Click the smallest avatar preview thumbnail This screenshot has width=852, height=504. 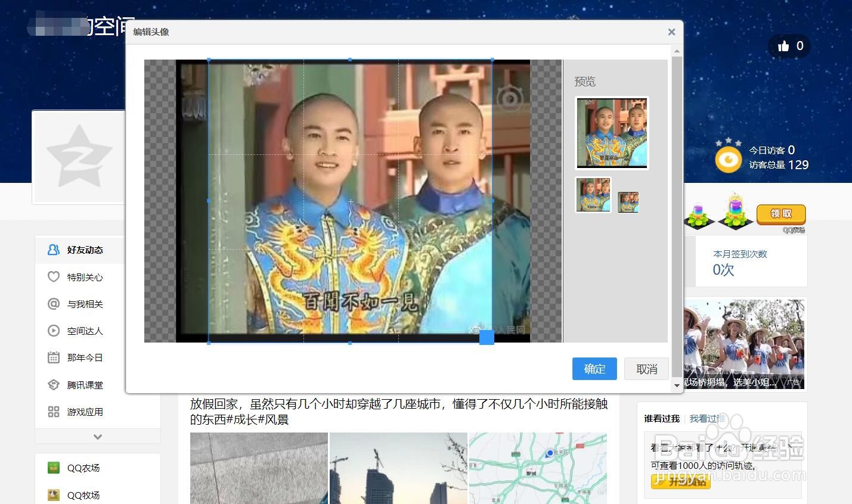coord(628,202)
